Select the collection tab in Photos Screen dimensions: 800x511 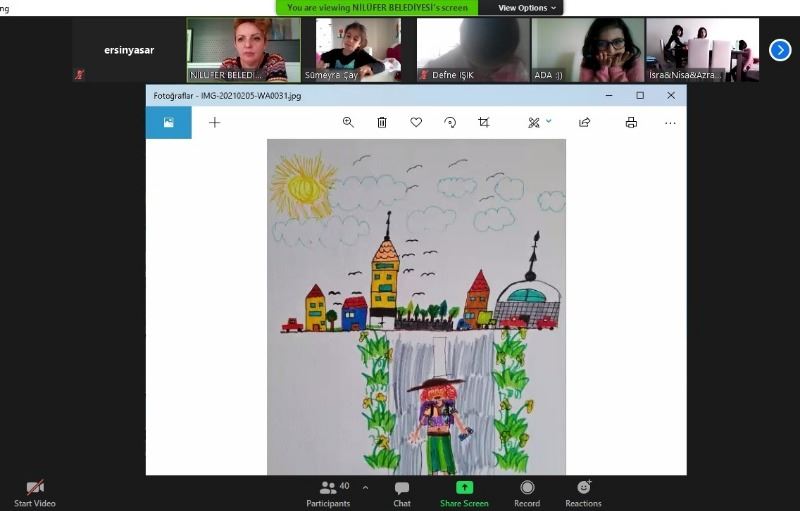point(169,122)
